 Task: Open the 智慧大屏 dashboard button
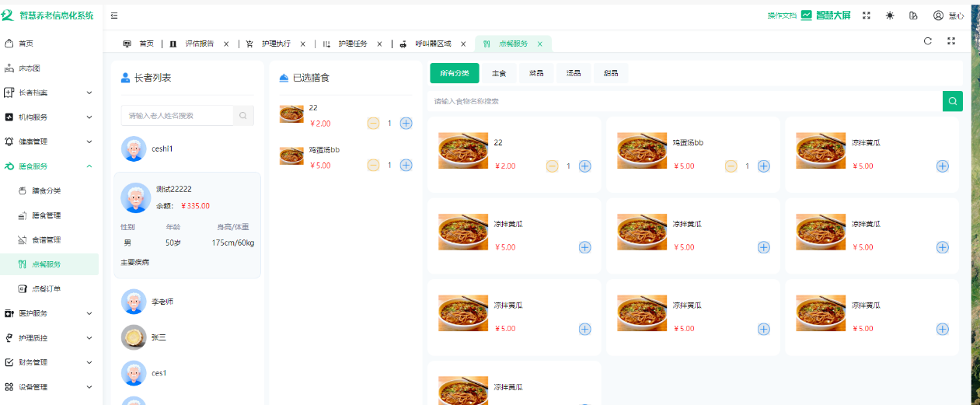(825, 16)
